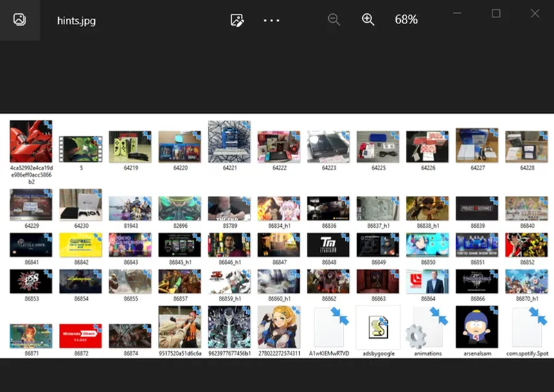
Task: Select thumbnail 86846_h1
Action: (229, 245)
